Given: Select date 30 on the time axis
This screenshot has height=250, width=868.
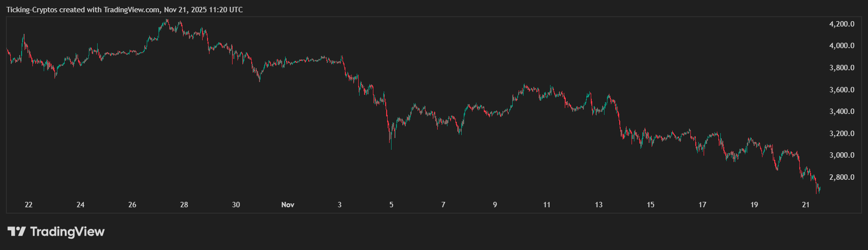Looking at the screenshot, I should point(236,205).
